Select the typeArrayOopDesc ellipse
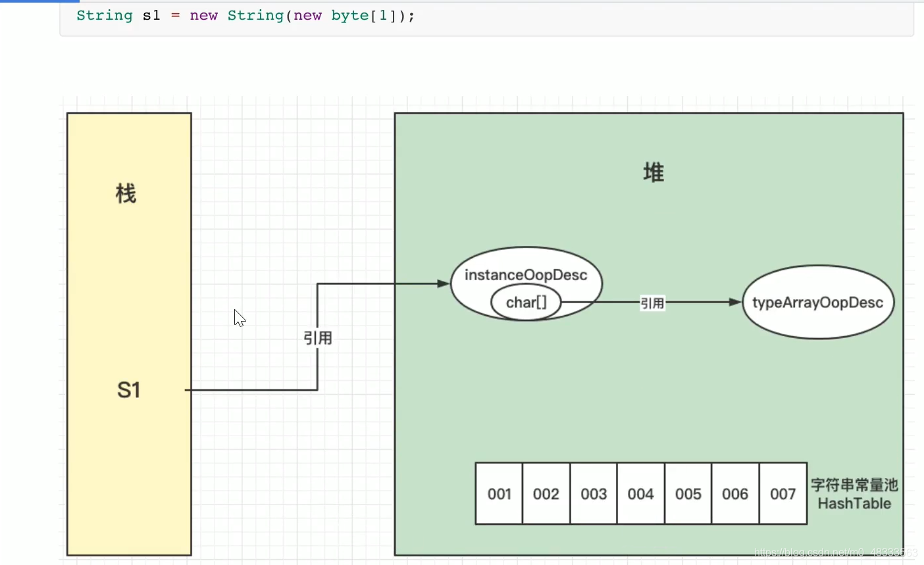 point(818,303)
